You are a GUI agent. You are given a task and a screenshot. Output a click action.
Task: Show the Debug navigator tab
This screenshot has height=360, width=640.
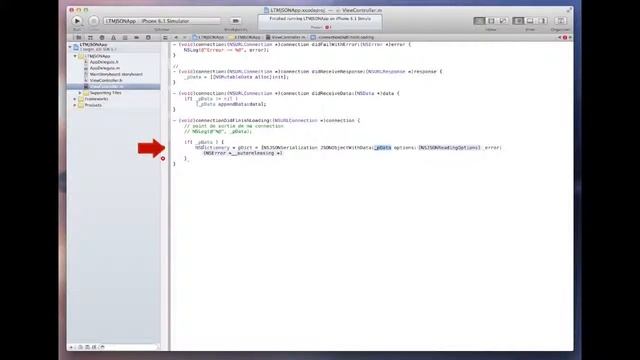[x=125, y=38]
